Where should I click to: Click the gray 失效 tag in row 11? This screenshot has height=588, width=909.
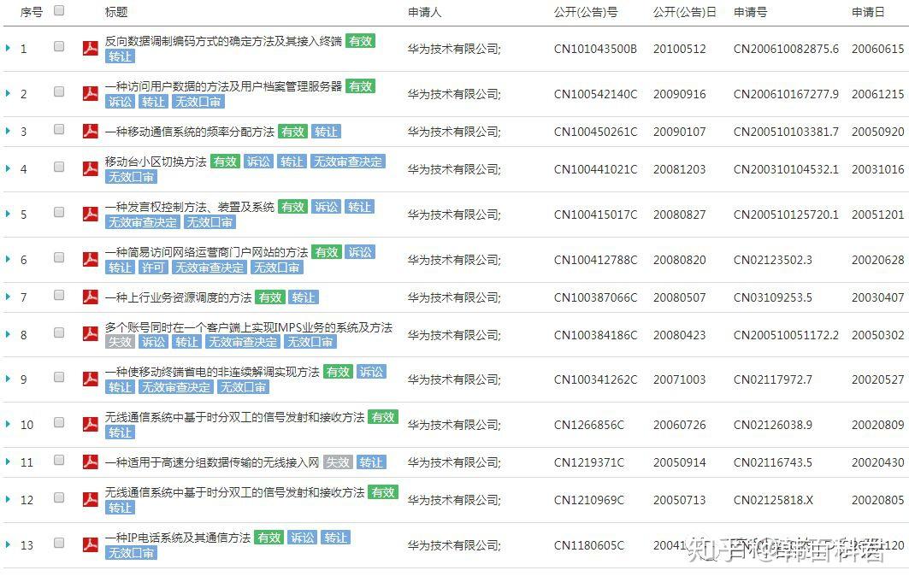click(x=338, y=462)
